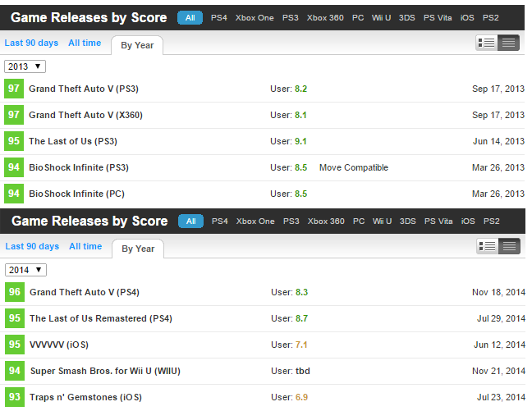
Task: Select the All platform filter above the 2014 list
Action: [x=191, y=221]
